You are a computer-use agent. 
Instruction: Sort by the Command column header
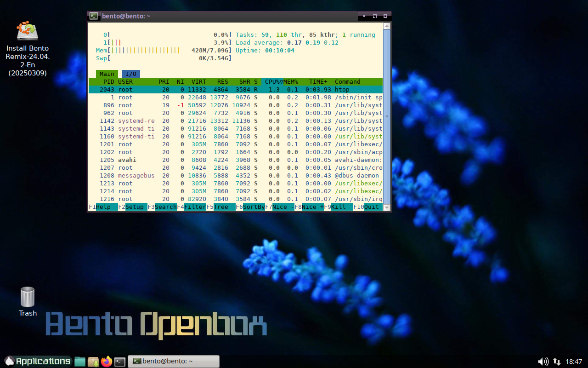(x=348, y=81)
